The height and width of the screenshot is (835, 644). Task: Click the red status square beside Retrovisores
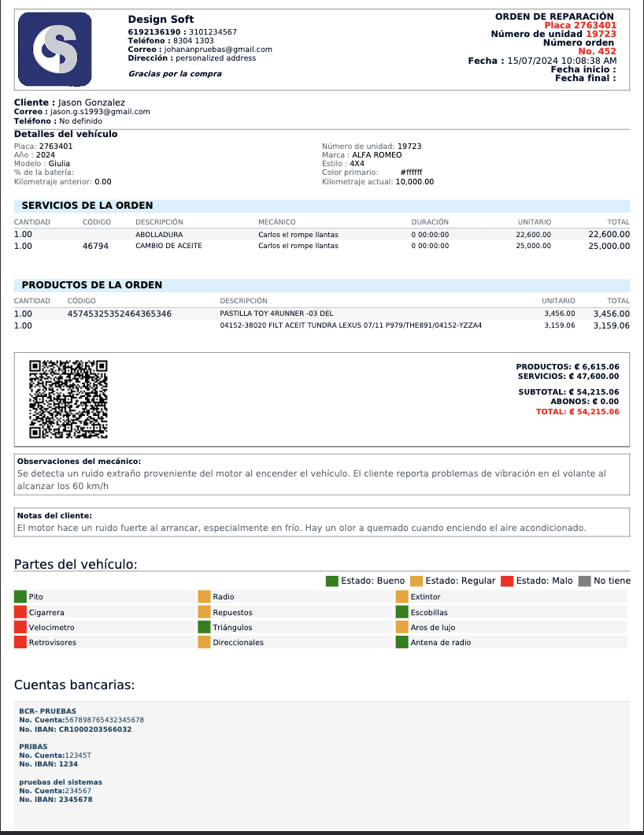pyautogui.click(x=20, y=642)
